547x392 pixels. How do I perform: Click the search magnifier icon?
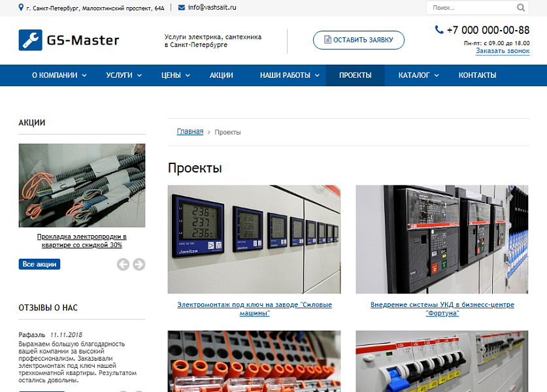click(x=521, y=8)
